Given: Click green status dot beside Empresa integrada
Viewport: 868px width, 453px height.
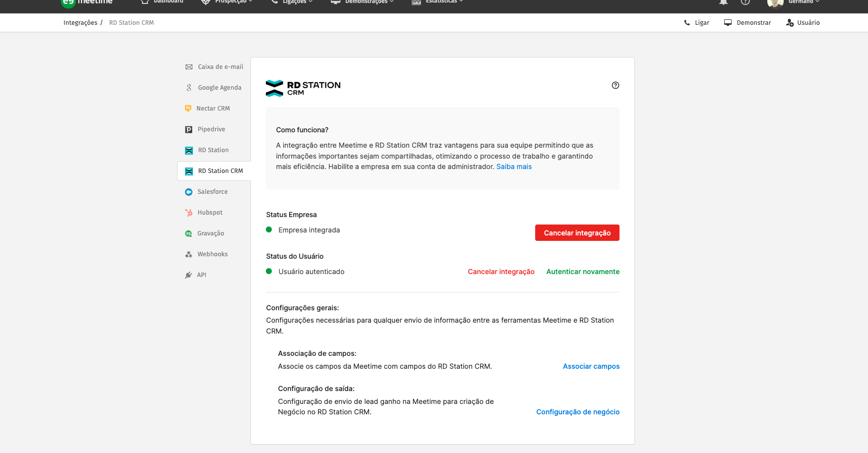Looking at the screenshot, I should [x=269, y=229].
